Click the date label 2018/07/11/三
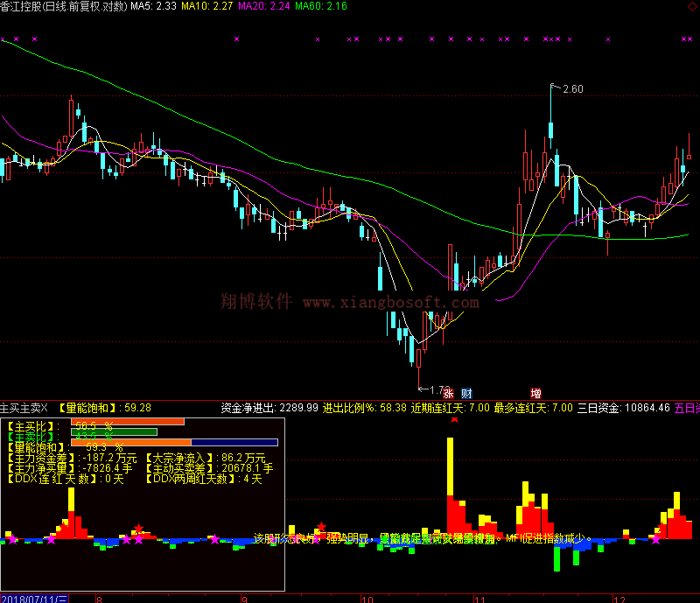The height and width of the screenshot is (603, 700). (34, 599)
